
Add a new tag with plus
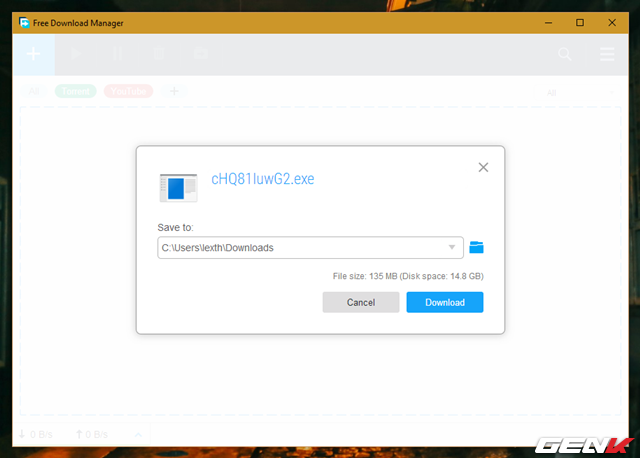pos(174,91)
